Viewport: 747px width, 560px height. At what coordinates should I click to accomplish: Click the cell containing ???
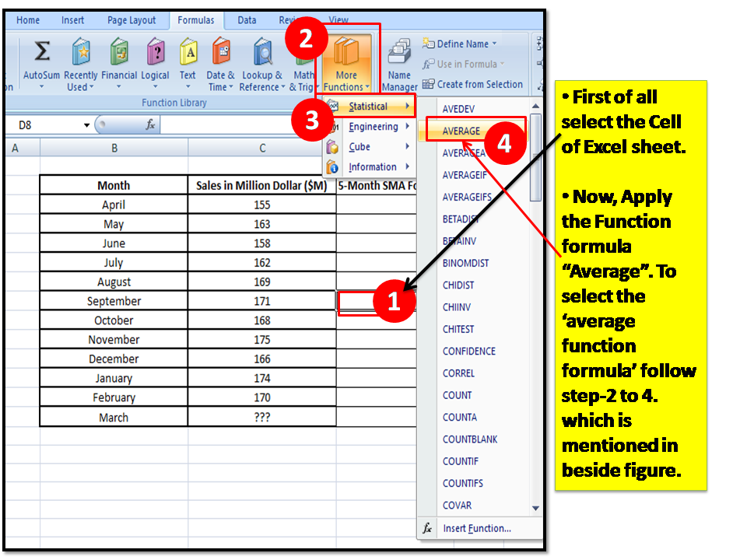point(262,417)
